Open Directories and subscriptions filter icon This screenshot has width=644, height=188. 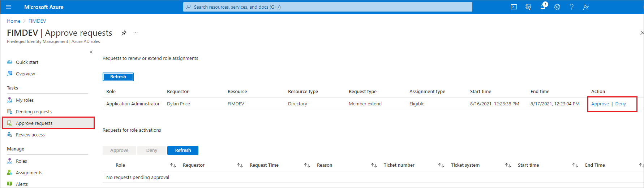click(528, 7)
